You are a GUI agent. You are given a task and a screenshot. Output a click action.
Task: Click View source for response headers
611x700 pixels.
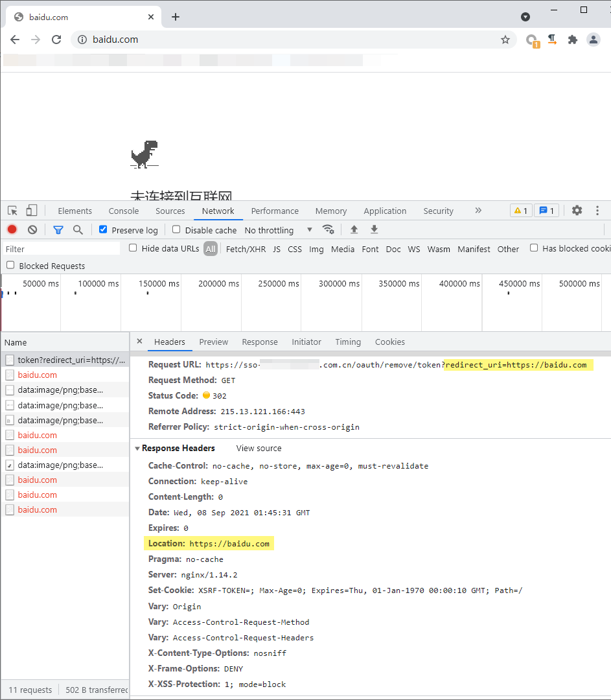259,449
